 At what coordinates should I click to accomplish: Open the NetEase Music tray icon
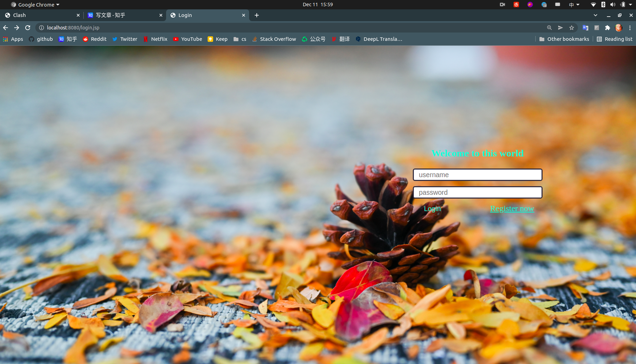(516, 4)
